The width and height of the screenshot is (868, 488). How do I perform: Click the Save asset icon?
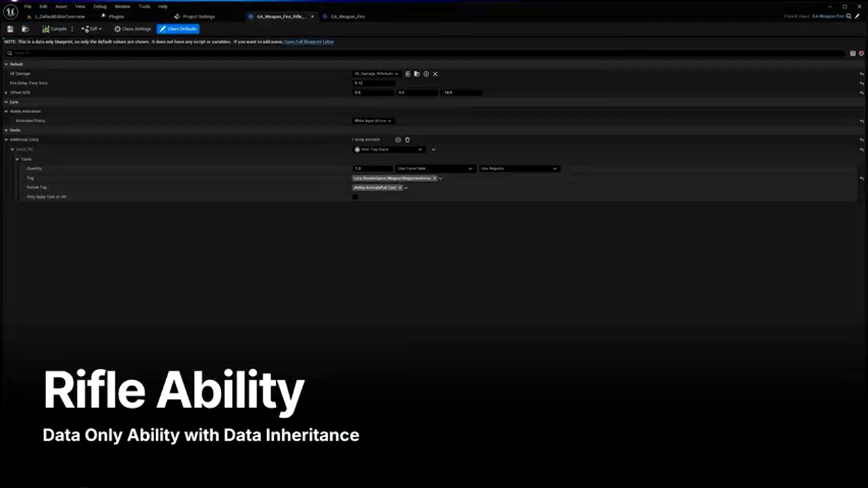click(x=10, y=29)
